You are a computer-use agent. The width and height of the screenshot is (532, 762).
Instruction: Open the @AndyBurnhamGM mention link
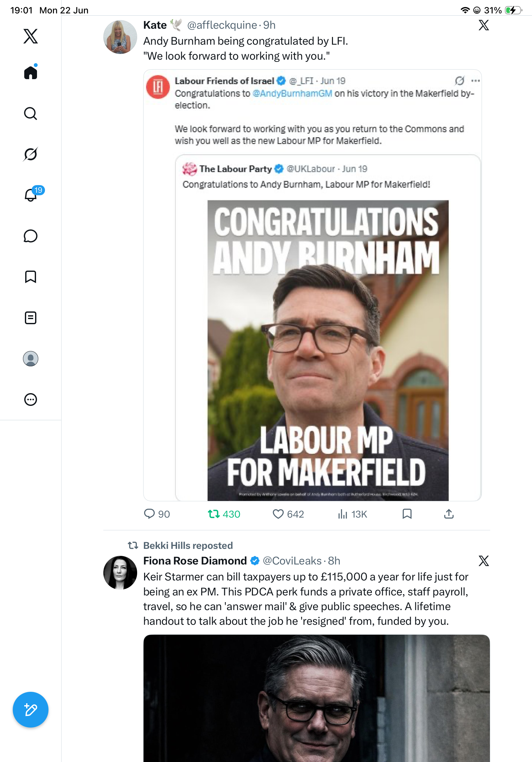point(292,93)
